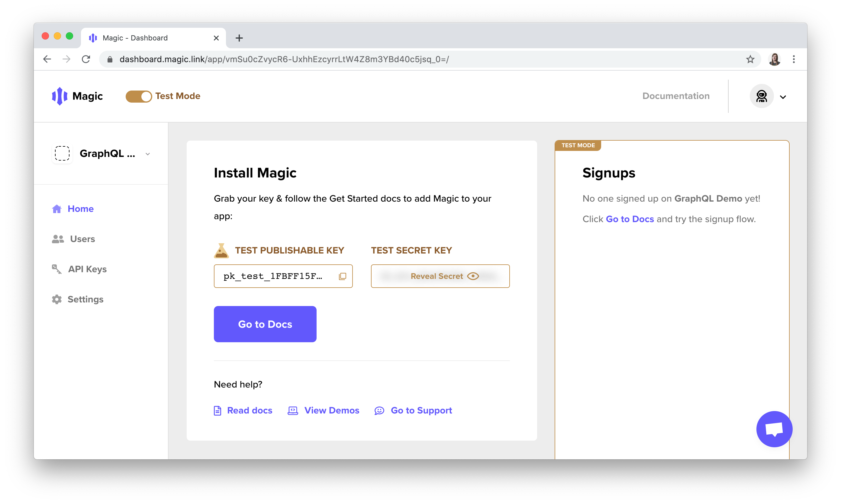Switch to the Magic - Dashboard tab
Viewport: 841px width, 504px height.
pyautogui.click(x=135, y=38)
